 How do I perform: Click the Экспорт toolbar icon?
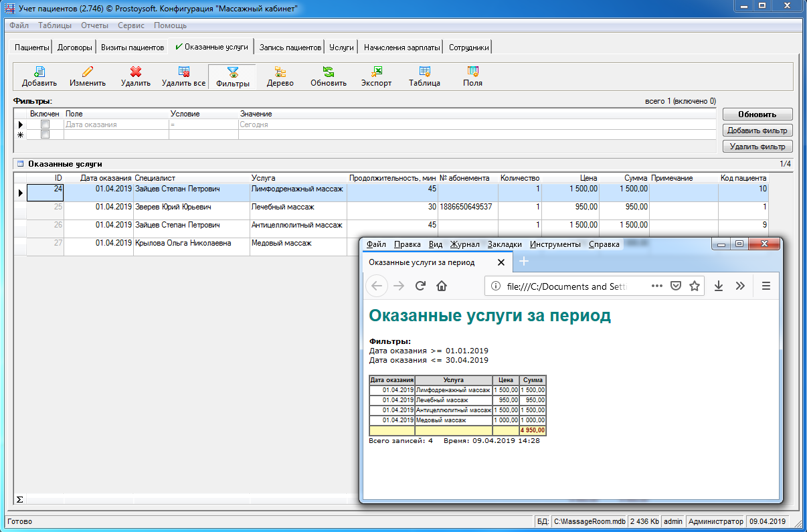pyautogui.click(x=376, y=72)
